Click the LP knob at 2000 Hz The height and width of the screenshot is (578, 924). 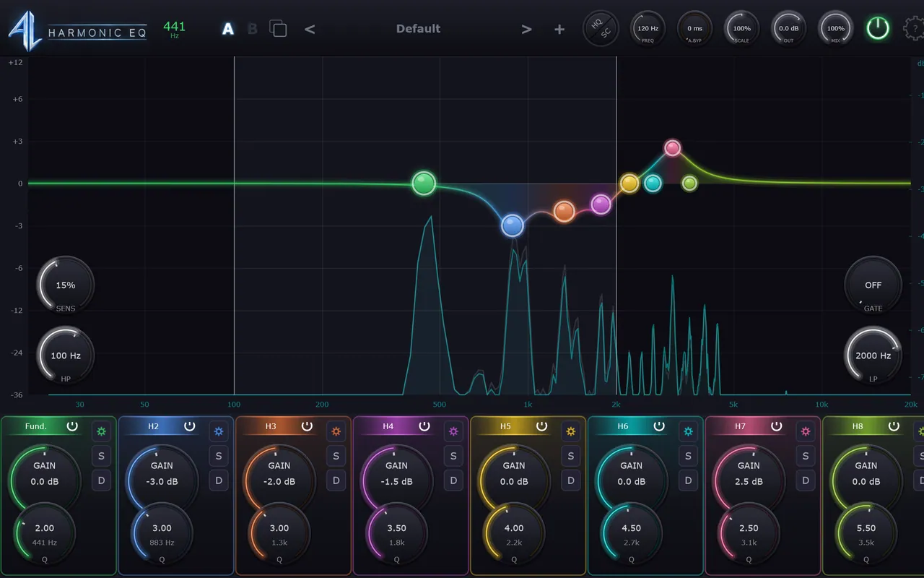(873, 355)
